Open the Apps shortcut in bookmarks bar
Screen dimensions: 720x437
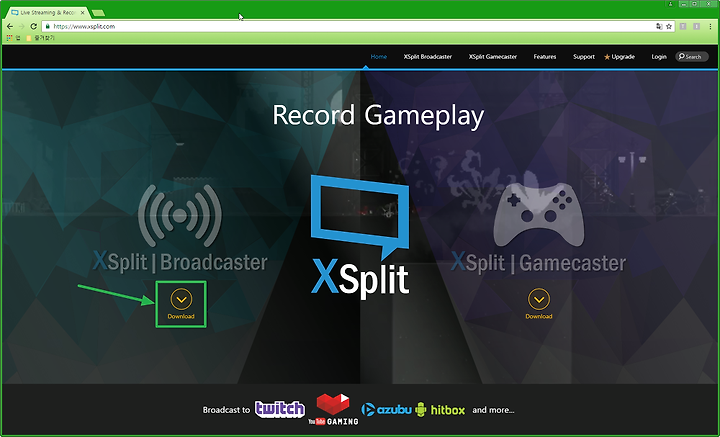click(x=13, y=38)
